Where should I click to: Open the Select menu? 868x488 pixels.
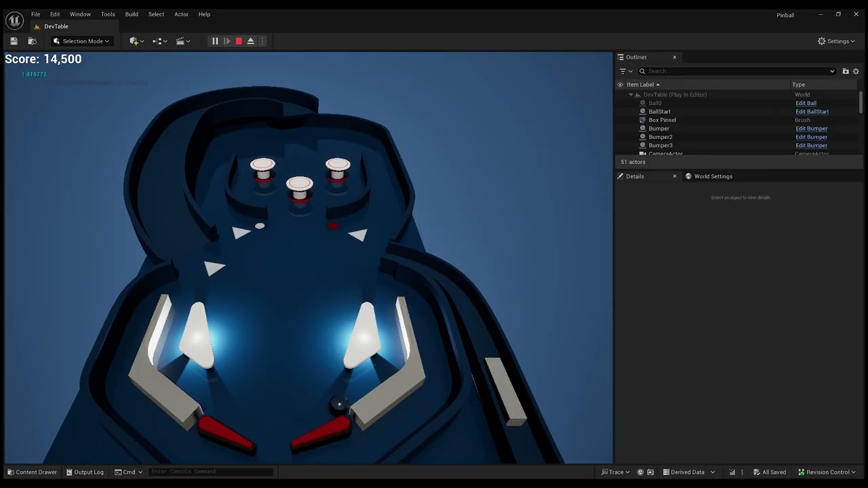pyautogui.click(x=156, y=14)
